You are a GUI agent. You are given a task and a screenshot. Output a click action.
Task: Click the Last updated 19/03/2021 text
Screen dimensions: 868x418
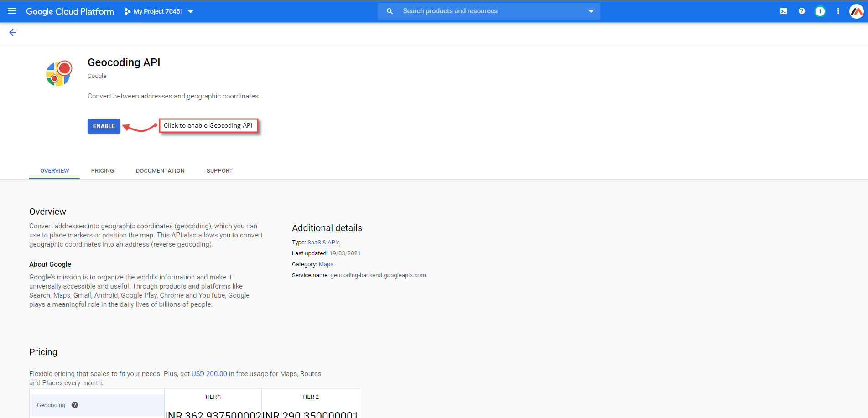pos(326,253)
